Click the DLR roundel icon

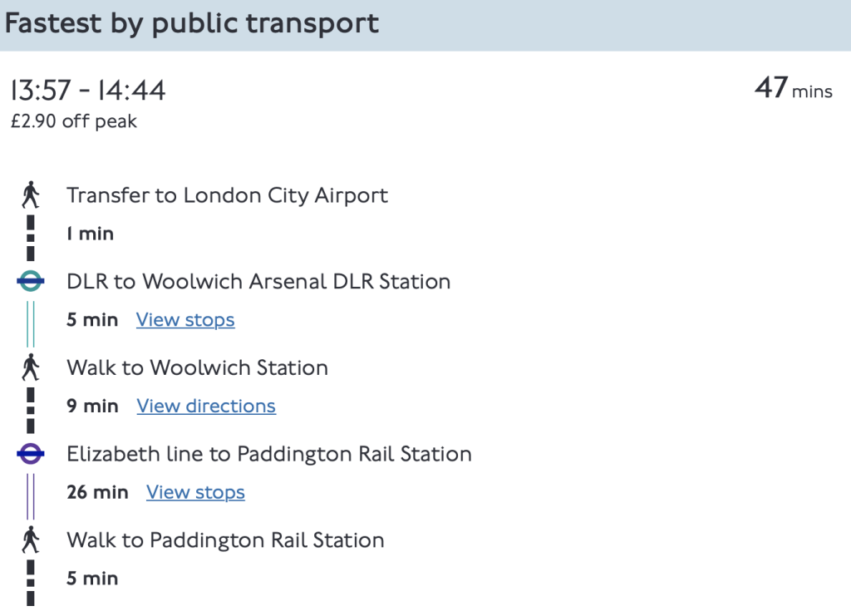[31, 282]
